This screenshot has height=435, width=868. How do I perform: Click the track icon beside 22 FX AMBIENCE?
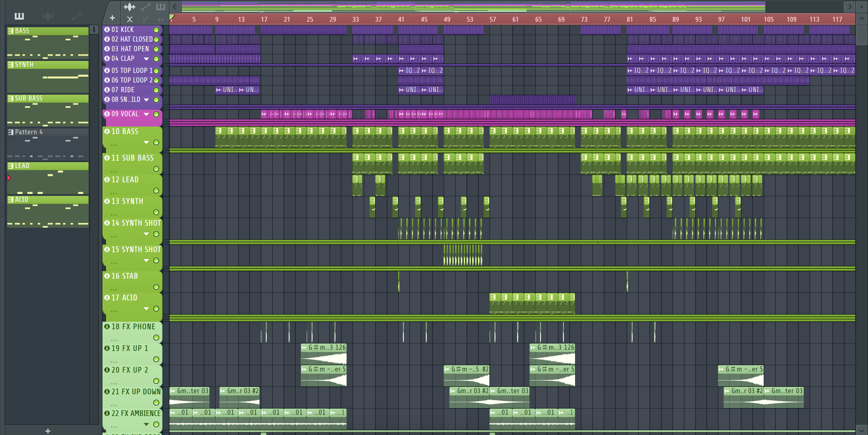coord(107,413)
